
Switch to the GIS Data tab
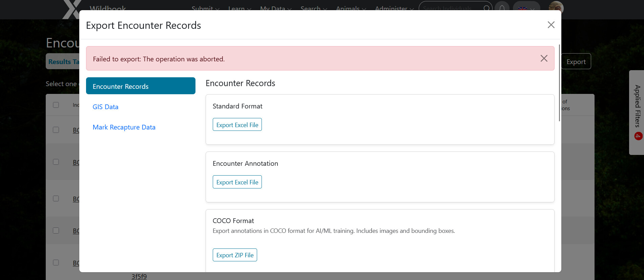click(105, 107)
